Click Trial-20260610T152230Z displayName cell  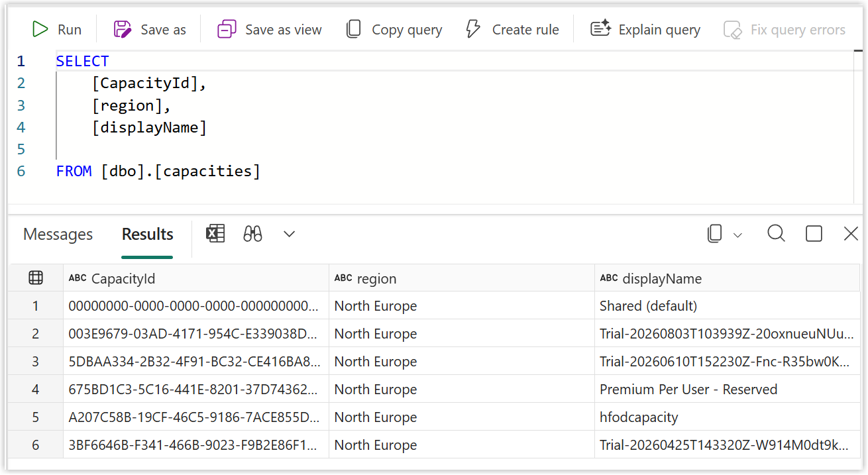[728, 362]
